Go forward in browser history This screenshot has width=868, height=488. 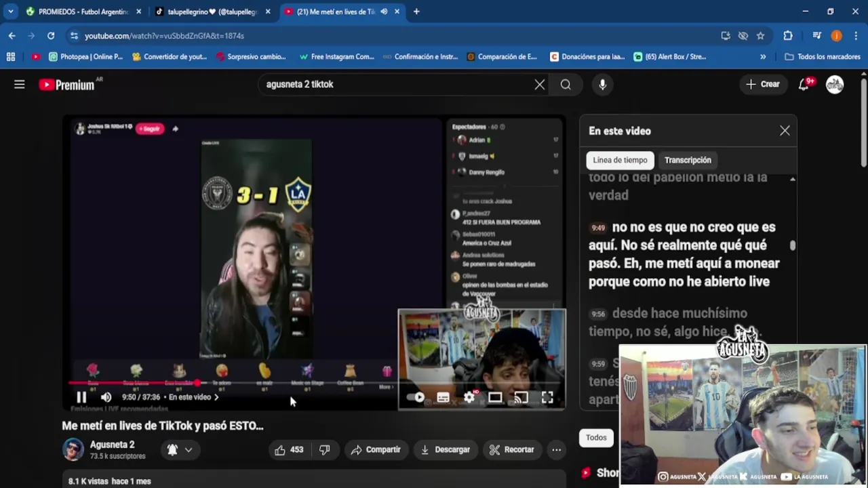31,35
